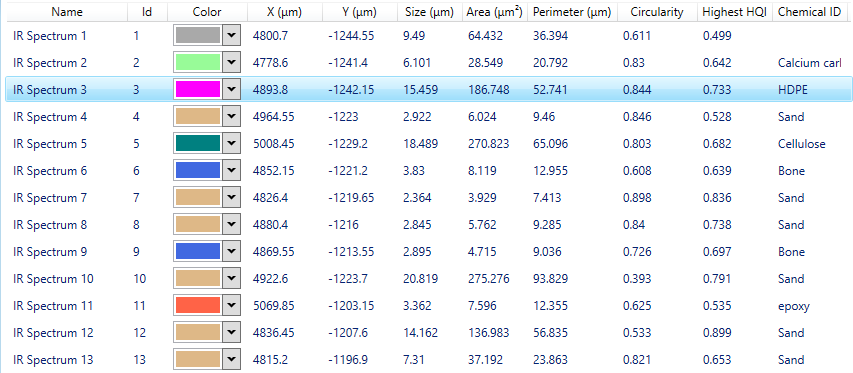Viewport: 853px width, 373px height.
Task: Open color dropdown for IR Spectrum 1
Action: 232,36
